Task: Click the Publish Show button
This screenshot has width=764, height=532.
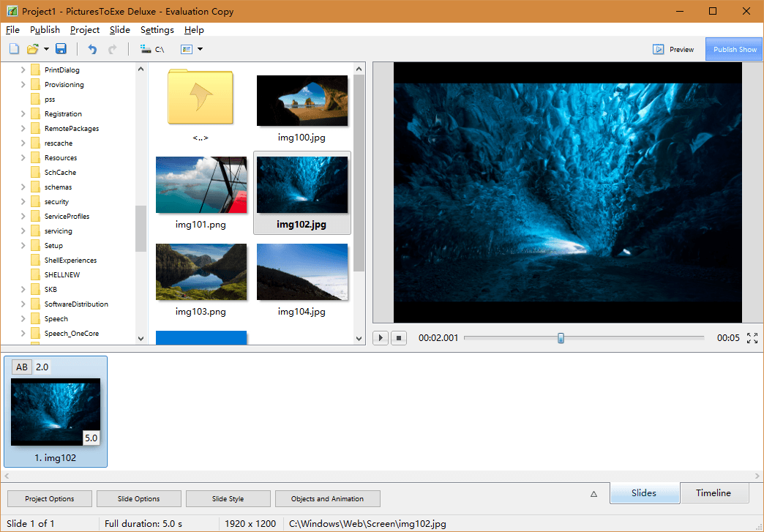Action: point(733,49)
